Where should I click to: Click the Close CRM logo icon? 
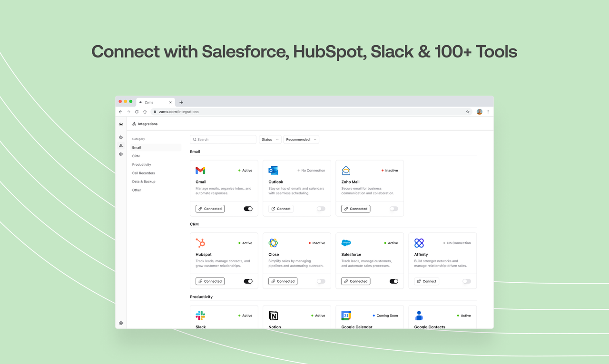click(273, 243)
